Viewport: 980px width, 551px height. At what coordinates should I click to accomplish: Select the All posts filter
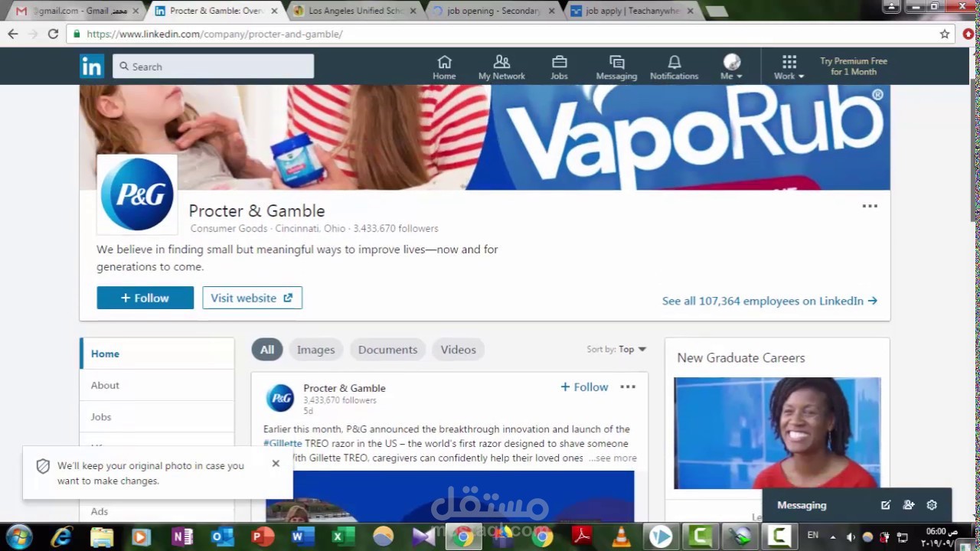(266, 350)
